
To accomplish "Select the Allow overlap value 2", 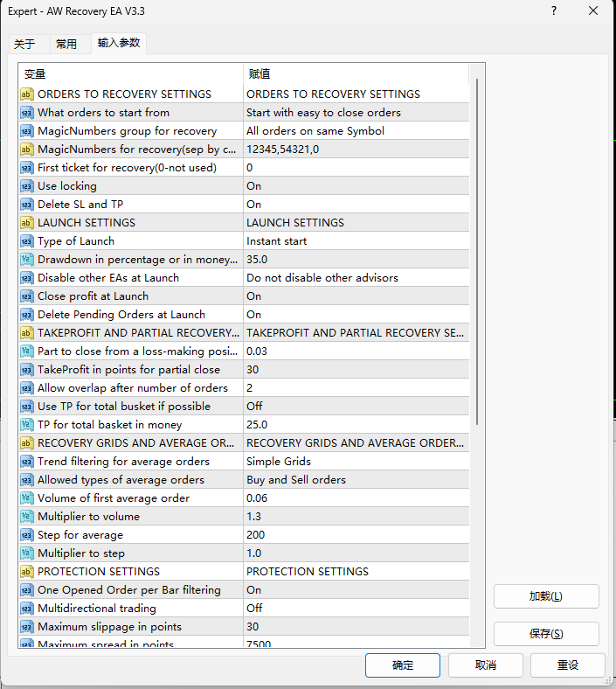I will (356, 388).
